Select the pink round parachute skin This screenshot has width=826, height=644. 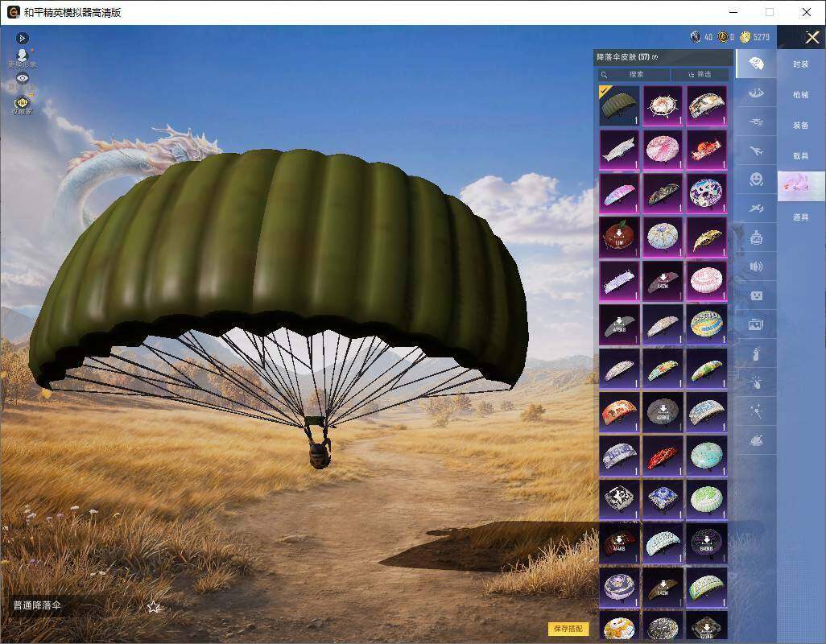tap(663, 150)
